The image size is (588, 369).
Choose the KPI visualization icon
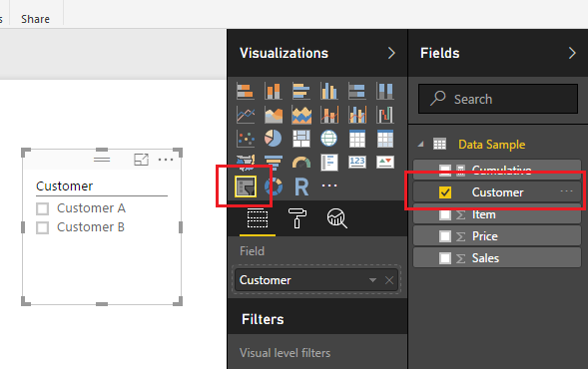[385, 163]
